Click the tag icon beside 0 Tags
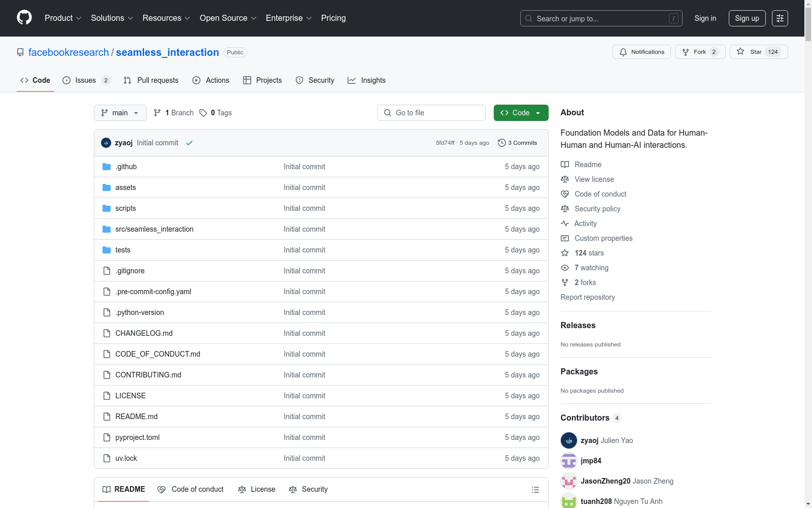 tap(203, 113)
